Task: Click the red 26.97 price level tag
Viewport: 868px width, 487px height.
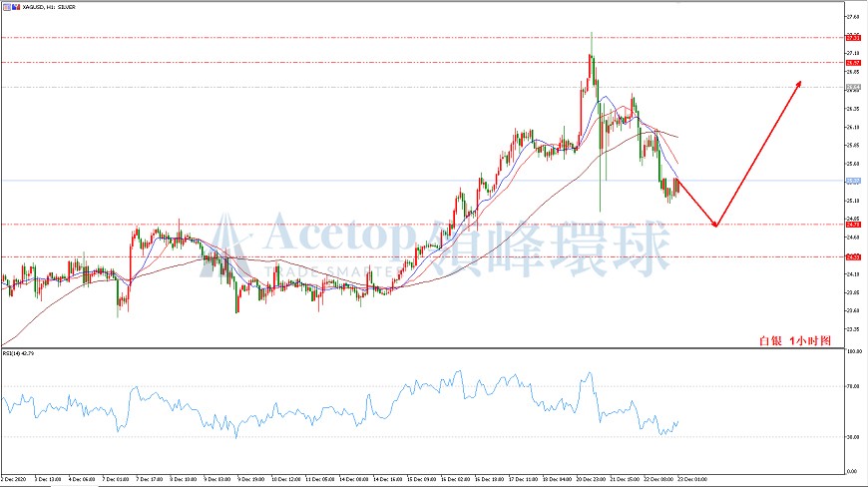Action: click(853, 63)
